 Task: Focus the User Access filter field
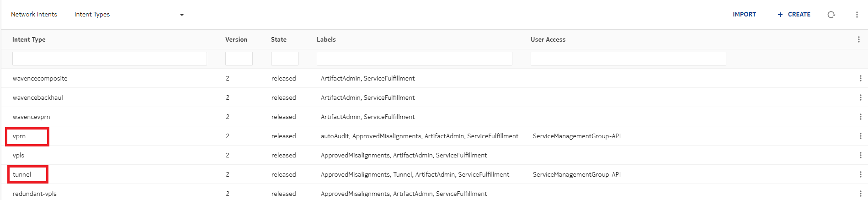(628, 59)
